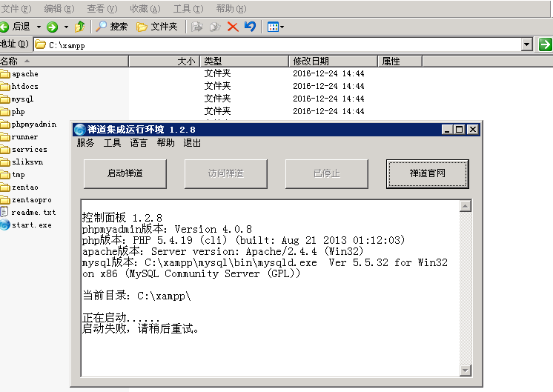Select the tmp folder icon
This screenshot has height=392, width=553.
point(5,174)
